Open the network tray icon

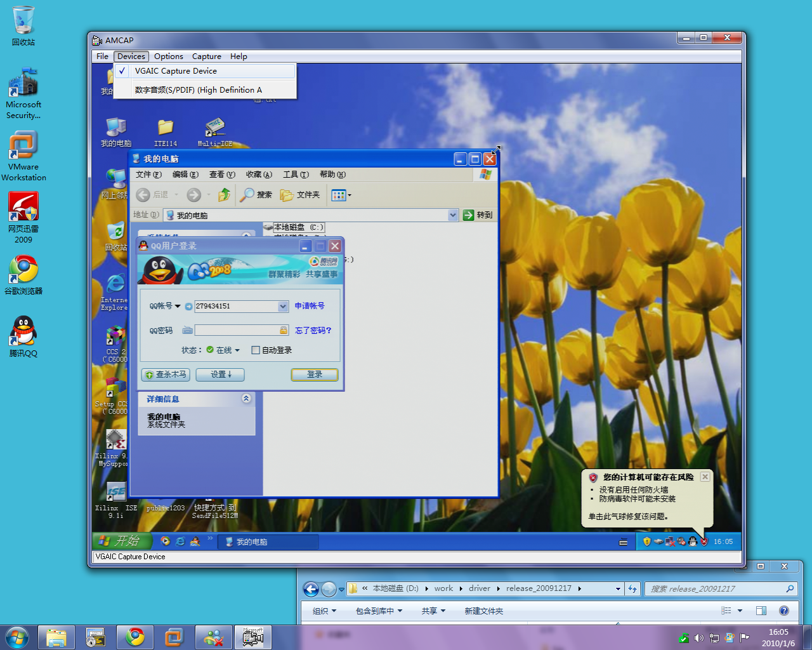point(714,638)
